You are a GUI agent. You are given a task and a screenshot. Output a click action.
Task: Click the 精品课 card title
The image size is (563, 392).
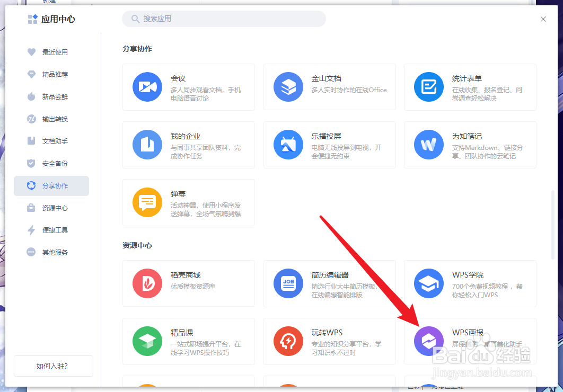point(182,333)
